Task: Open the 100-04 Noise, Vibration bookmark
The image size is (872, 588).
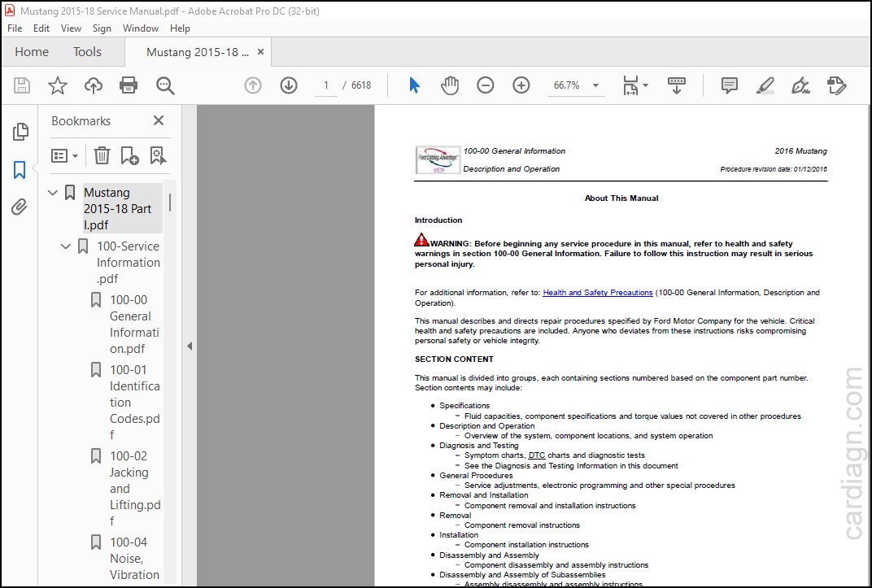Action: pos(134,558)
